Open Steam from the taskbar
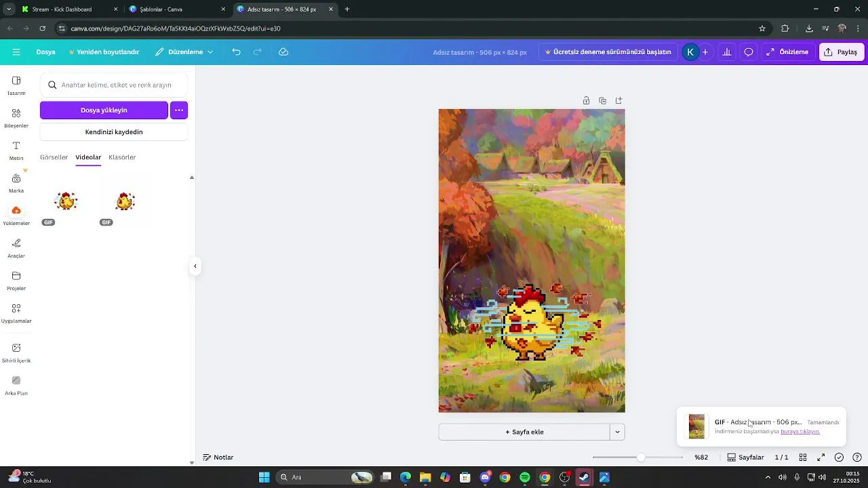Image resolution: width=868 pixels, height=488 pixels. (x=584, y=477)
